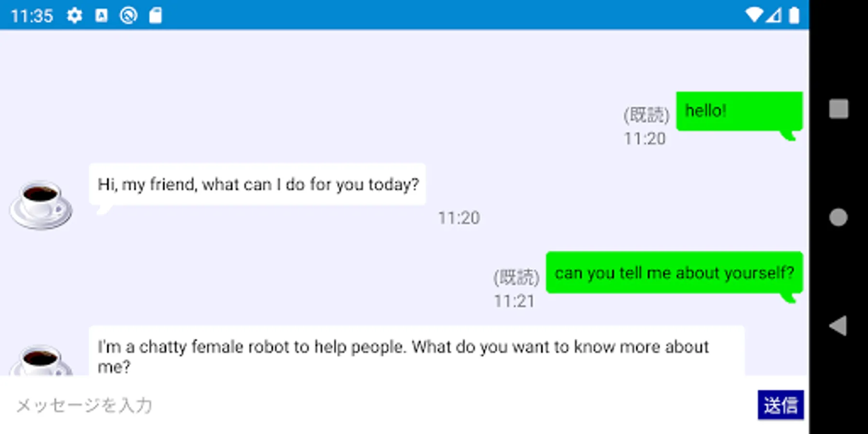
Task: Tap the coffee cup avatar beside greeting
Action: 41,204
